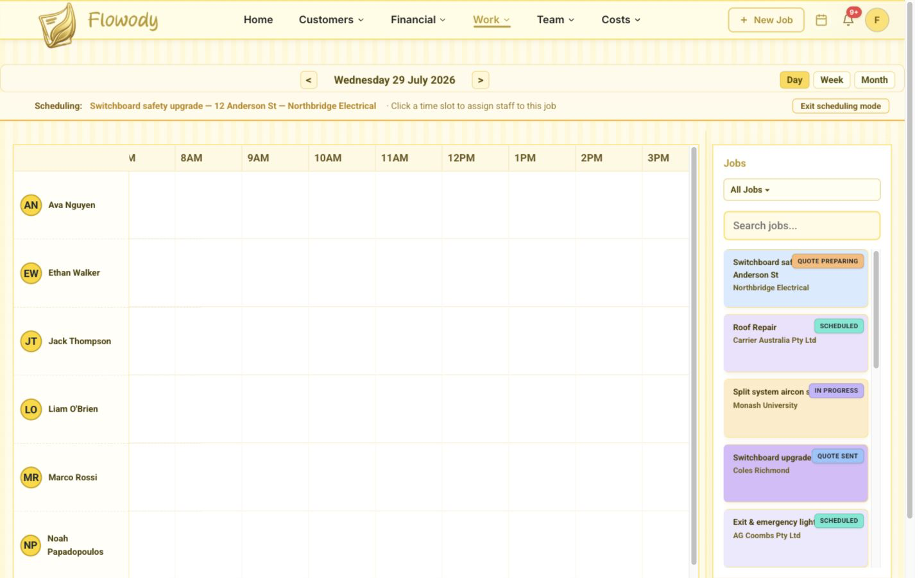Image resolution: width=924 pixels, height=578 pixels.
Task: Select Switchboard upgrade Coles Richmond job
Action: (x=796, y=473)
